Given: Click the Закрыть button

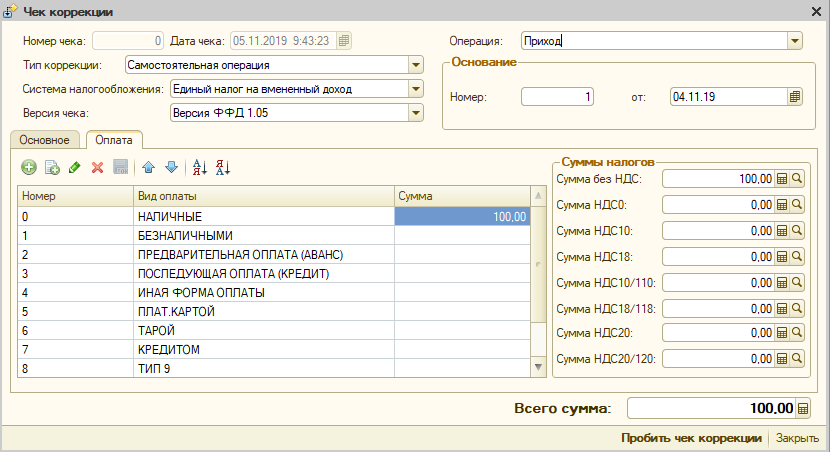Looking at the screenshot, I should (x=797, y=438).
